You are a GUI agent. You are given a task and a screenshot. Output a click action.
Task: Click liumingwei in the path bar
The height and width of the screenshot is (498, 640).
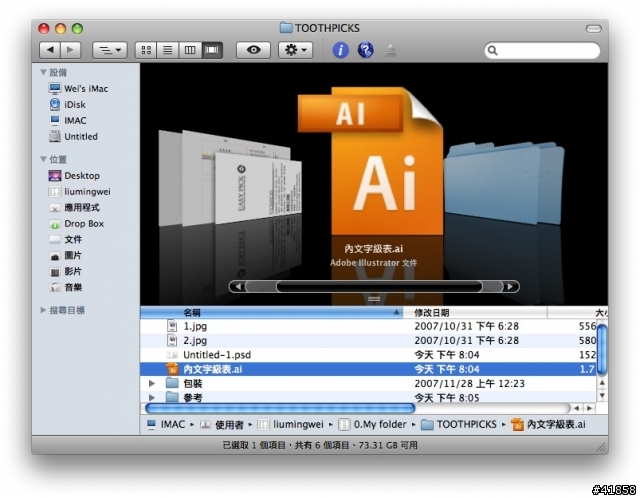(291, 425)
